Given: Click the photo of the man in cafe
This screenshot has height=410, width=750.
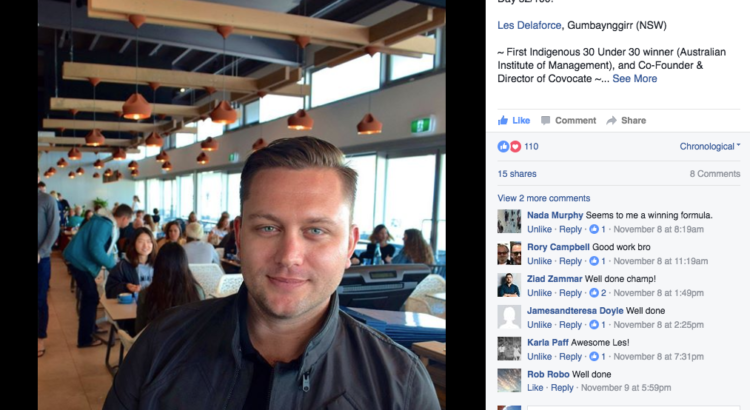Looking at the screenshot, I should 242,205.
